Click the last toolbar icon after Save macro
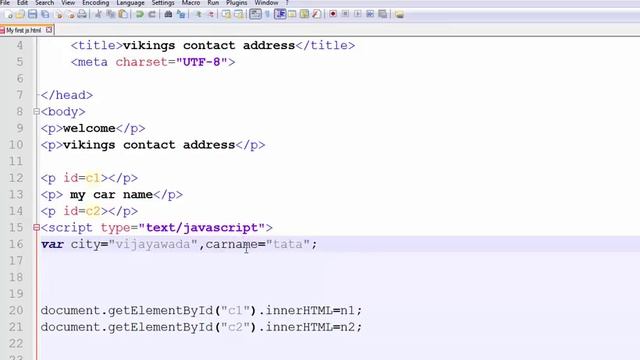 pos(399,14)
